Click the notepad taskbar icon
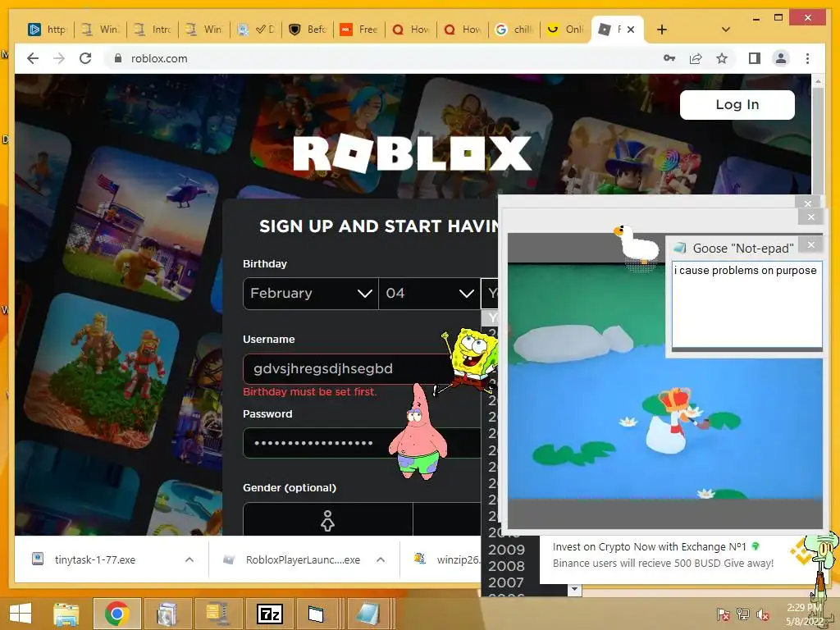The width and height of the screenshot is (840, 630). pos(368,614)
